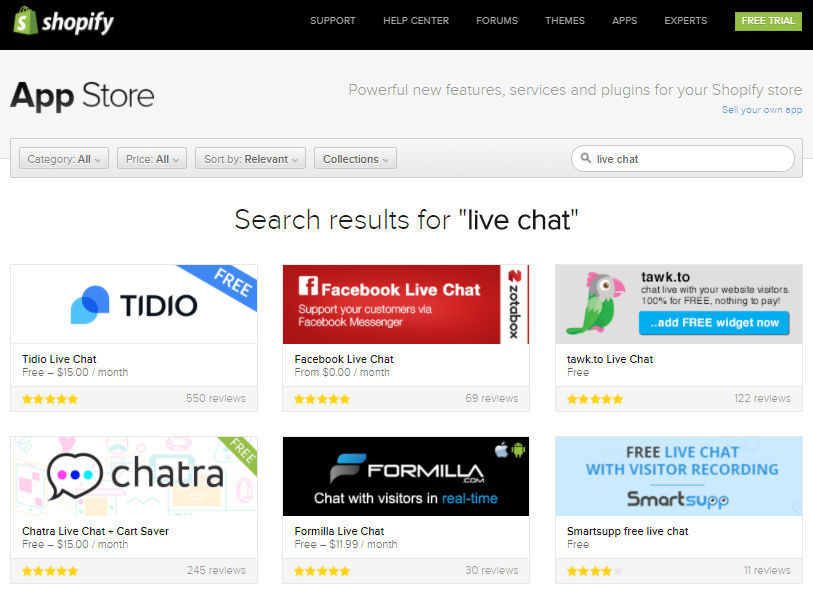813x597 pixels.
Task: Open the Experts nav item
Action: tap(685, 21)
